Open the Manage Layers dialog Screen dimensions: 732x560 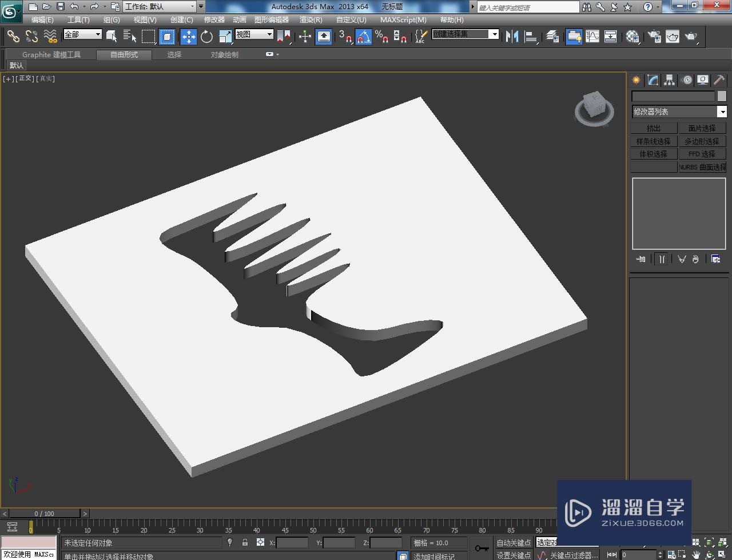pyautogui.click(x=552, y=37)
